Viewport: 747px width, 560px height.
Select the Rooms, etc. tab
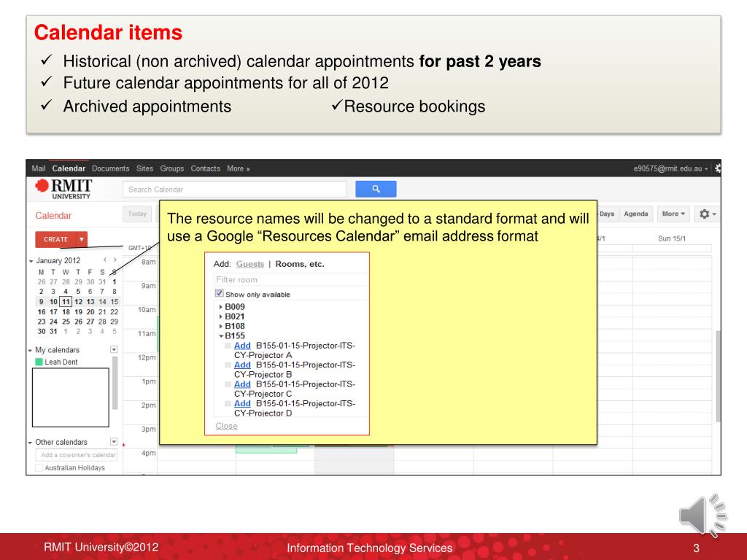pyautogui.click(x=300, y=264)
